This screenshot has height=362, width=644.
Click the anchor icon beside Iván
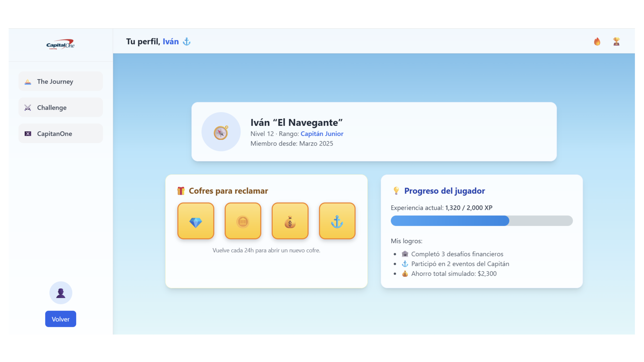[187, 42]
